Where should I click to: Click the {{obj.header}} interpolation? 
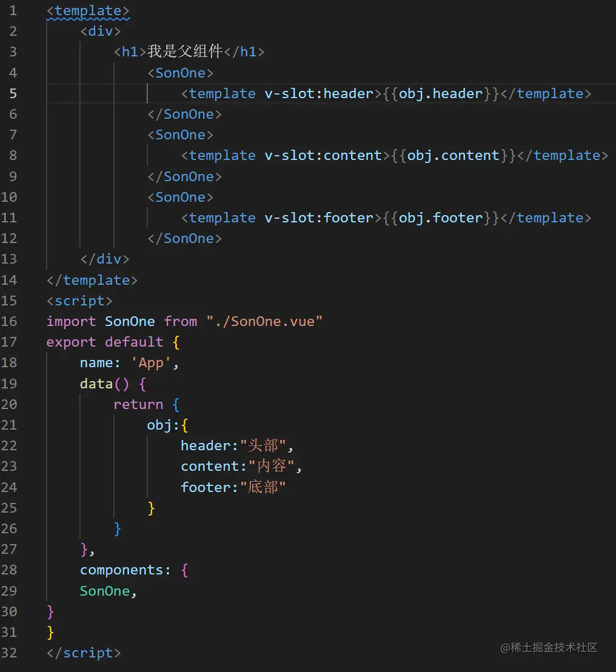(441, 93)
